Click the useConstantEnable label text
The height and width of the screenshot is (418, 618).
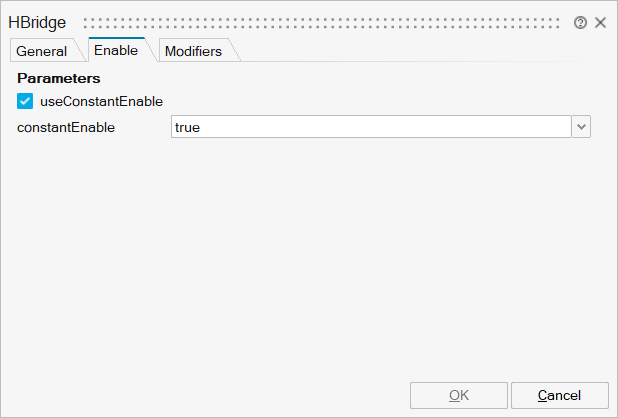101,101
